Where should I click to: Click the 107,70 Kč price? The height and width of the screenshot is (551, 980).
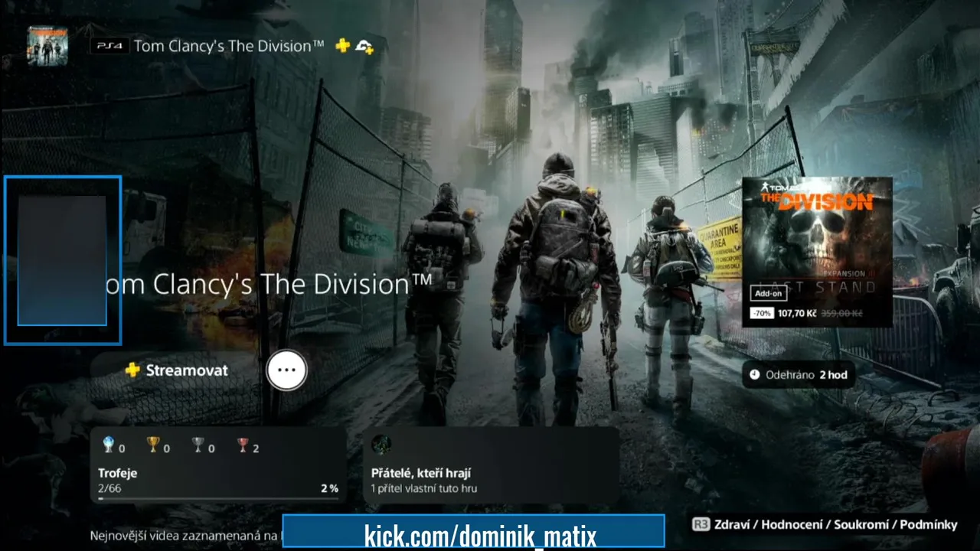click(797, 314)
